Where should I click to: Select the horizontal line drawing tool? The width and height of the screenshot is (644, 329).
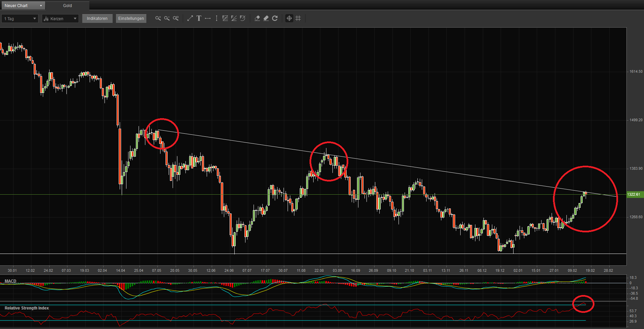click(208, 19)
